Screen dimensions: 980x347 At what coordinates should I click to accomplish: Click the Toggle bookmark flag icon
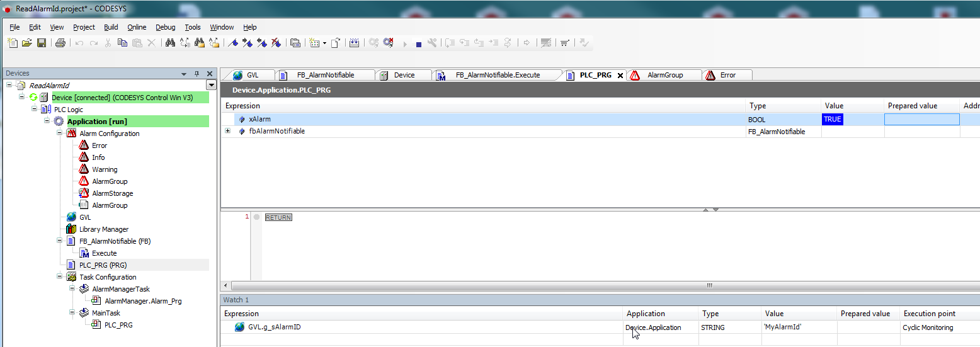(x=233, y=43)
